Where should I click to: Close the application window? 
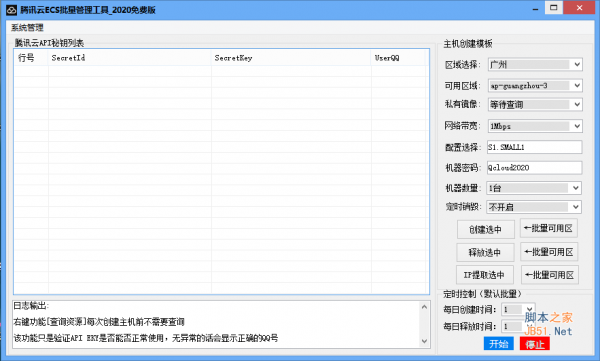[579, 8]
